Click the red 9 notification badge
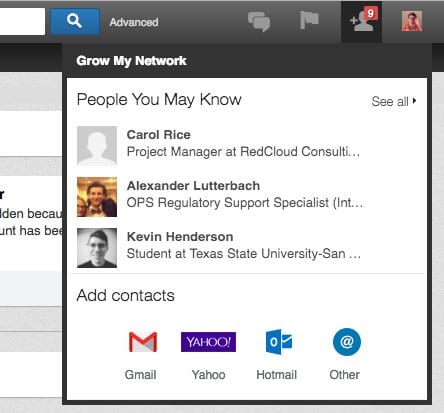This screenshot has height=413, width=444. click(x=371, y=13)
